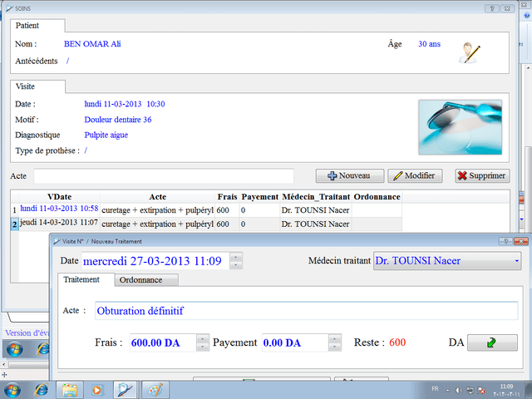
Task: Click the Frais amount spinner arrows
Action: 202,342
